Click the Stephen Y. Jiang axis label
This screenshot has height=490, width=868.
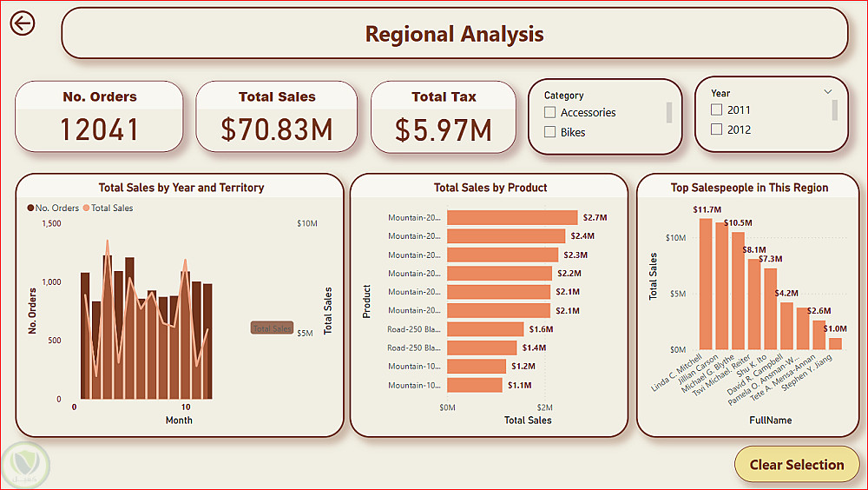(x=807, y=373)
